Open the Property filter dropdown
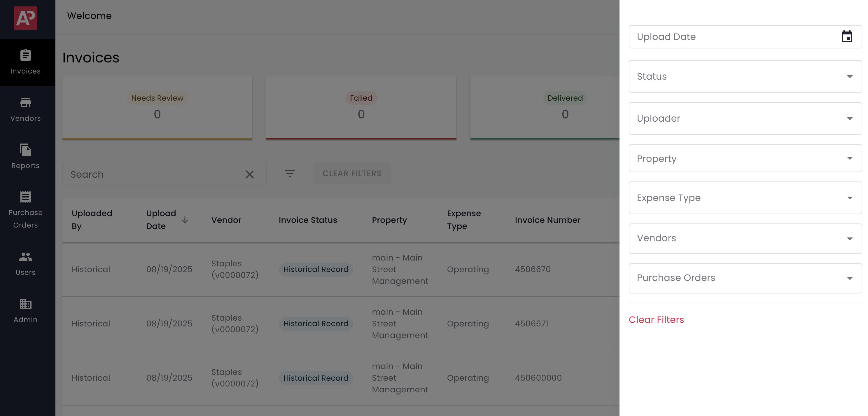868x416 pixels. pyautogui.click(x=745, y=158)
